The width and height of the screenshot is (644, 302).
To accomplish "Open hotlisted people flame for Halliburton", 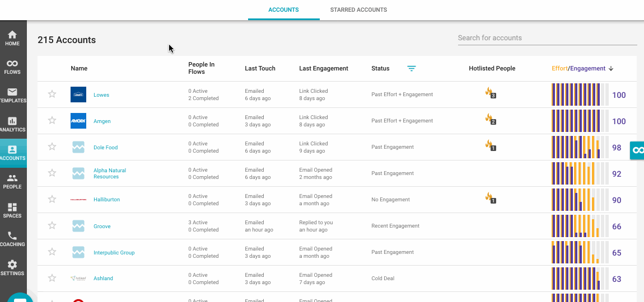I will (491, 198).
